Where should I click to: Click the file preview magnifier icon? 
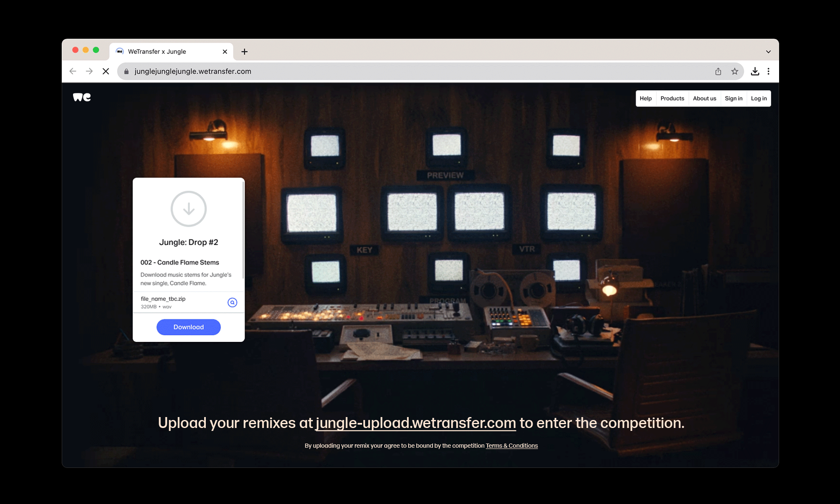point(232,302)
